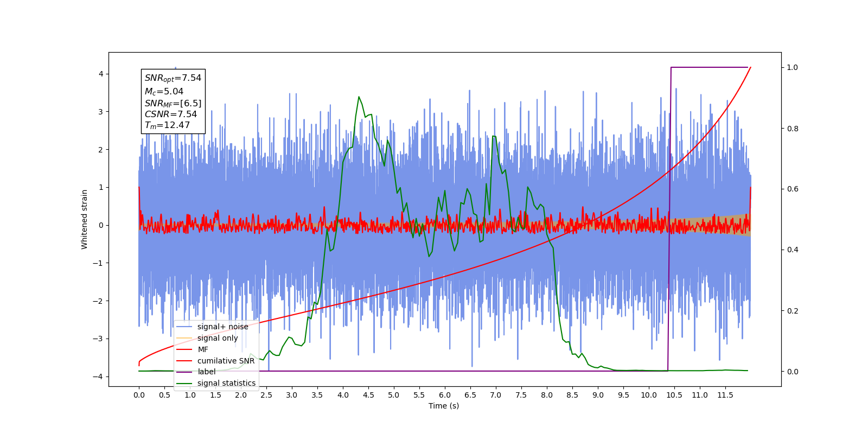The height and width of the screenshot is (434, 868).
Task: Click the right y-axis tick label 1.0
Action: pos(793,67)
